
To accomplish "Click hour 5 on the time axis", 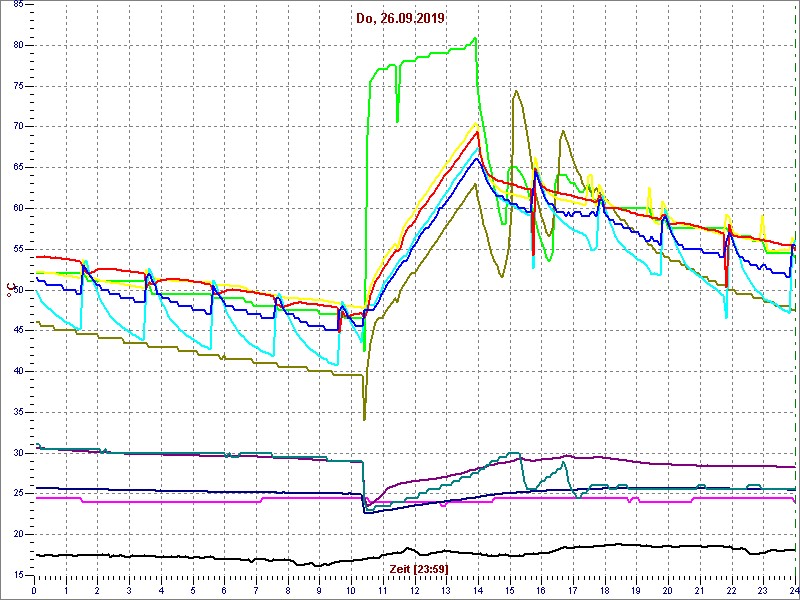I will point(192,590).
